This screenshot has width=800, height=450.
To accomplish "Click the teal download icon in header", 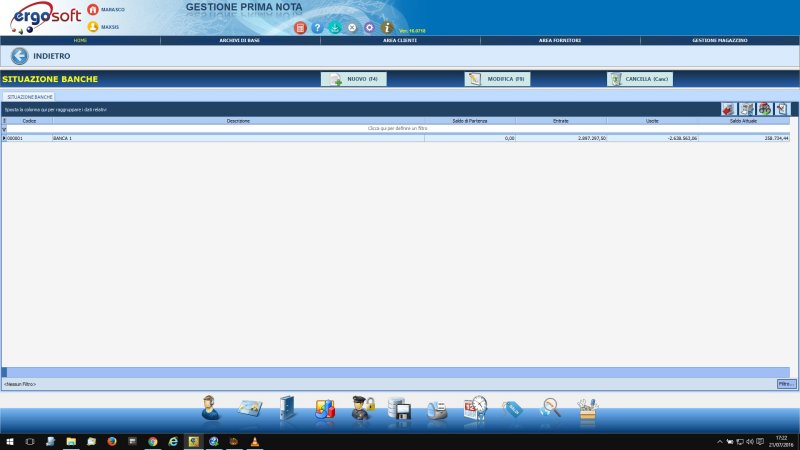I will (x=335, y=28).
